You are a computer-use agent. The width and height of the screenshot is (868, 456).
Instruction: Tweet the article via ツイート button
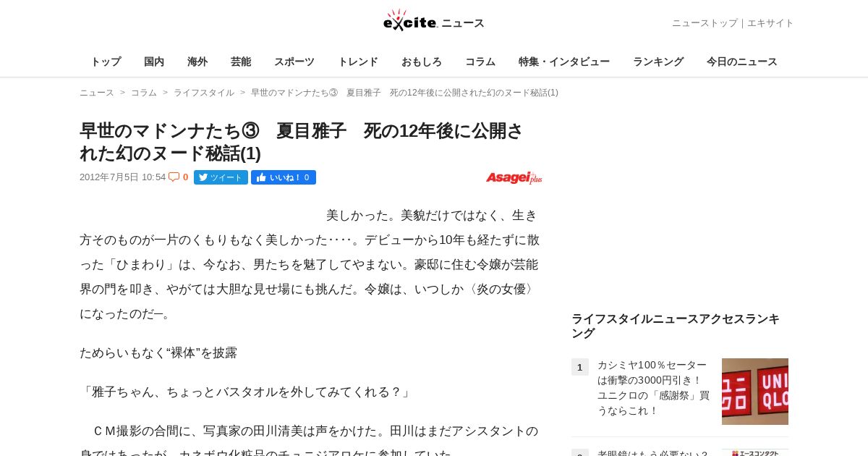click(221, 177)
